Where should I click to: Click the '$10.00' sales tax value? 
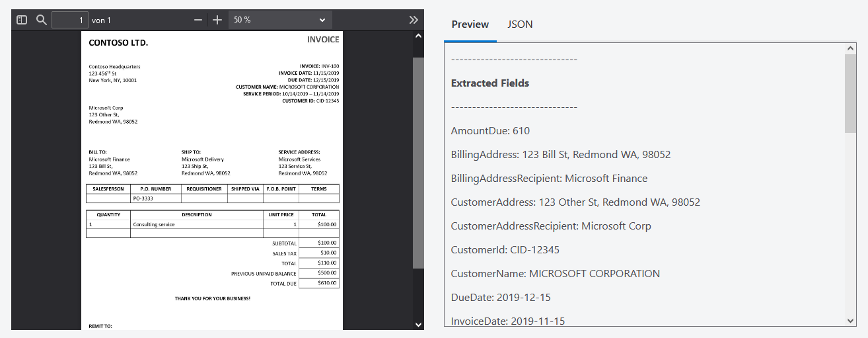[x=328, y=253]
